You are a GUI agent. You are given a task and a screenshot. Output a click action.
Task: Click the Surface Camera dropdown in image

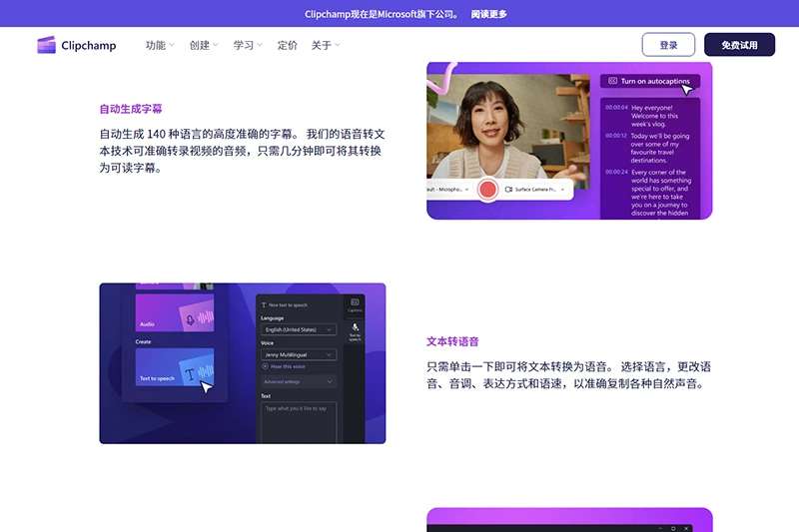[535, 190]
